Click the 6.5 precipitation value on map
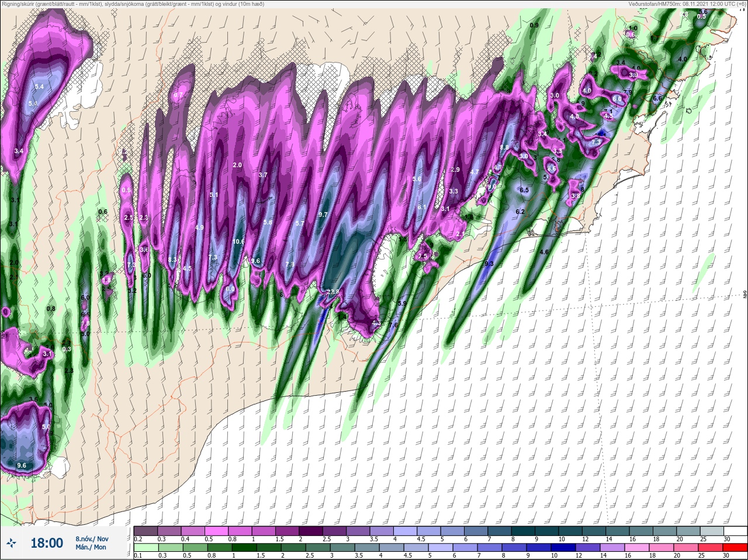 pyautogui.click(x=524, y=190)
